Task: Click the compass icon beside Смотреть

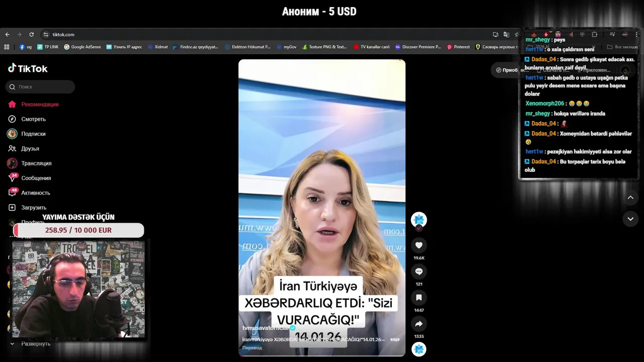Action: pyautogui.click(x=12, y=119)
